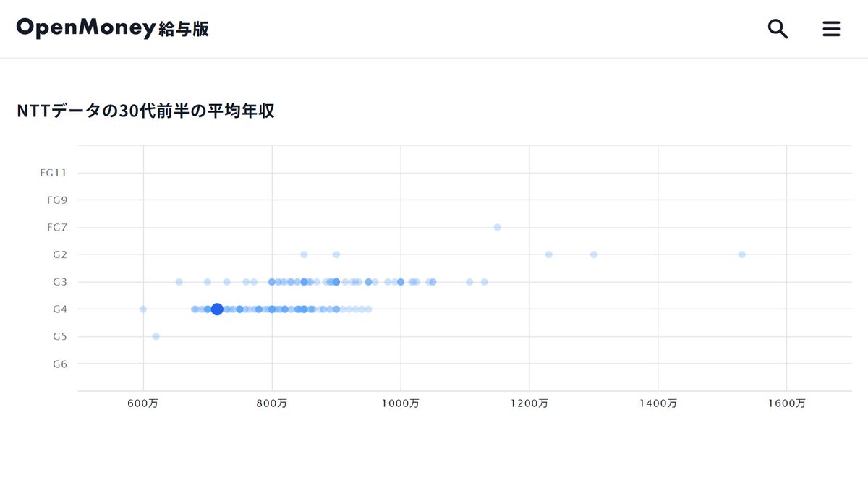Select the 800万 x-axis label
The image size is (868, 488).
point(272,403)
